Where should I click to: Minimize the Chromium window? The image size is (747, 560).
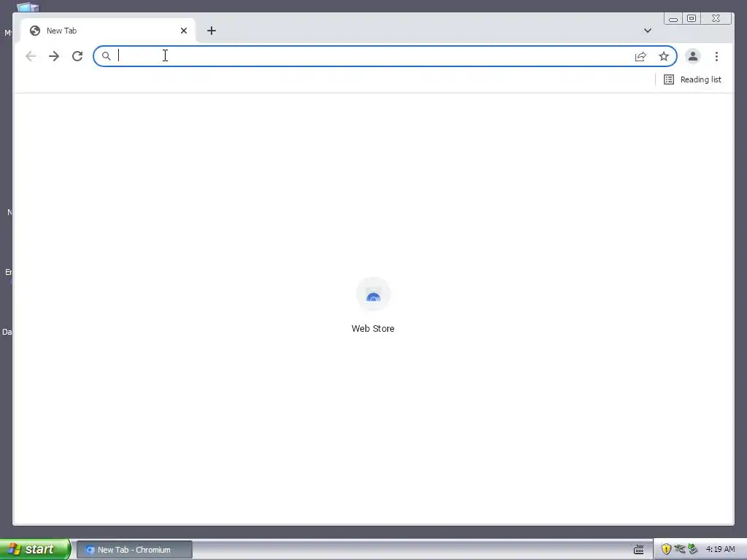pyautogui.click(x=673, y=19)
